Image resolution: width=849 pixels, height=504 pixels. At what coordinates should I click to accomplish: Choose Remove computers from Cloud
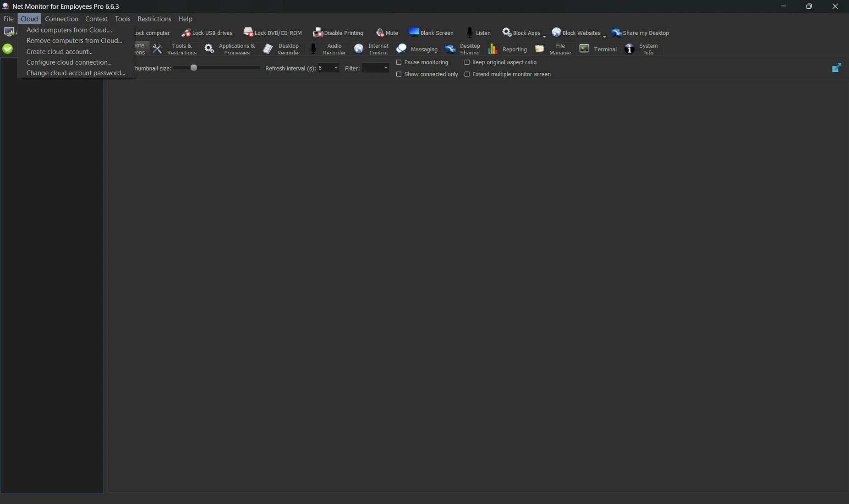pos(76,41)
